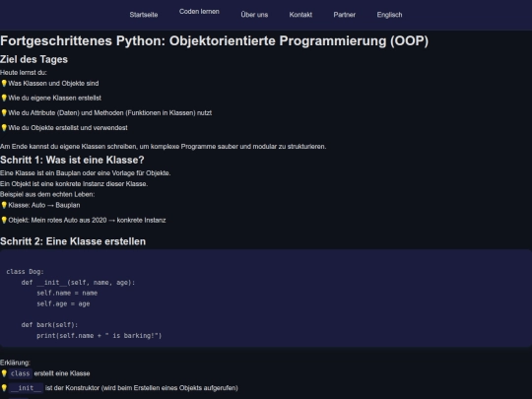Click the 'Erklärung:' label
This screenshot has height=399, width=532.
point(15,363)
